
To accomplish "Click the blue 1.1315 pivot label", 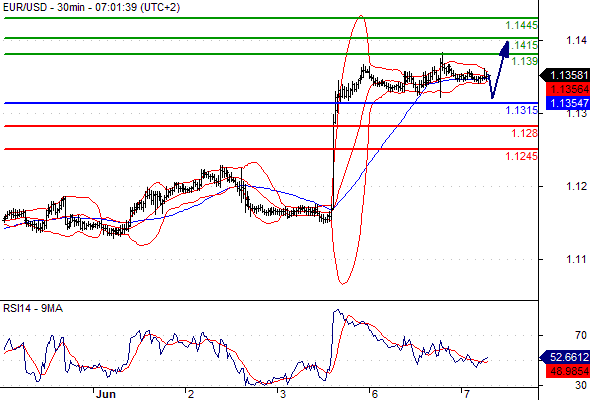I will point(522,110).
